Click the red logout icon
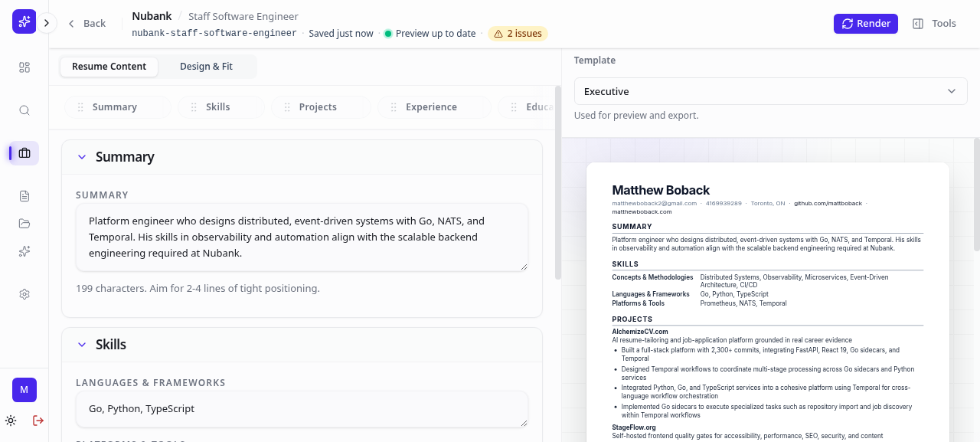 click(x=38, y=421)
